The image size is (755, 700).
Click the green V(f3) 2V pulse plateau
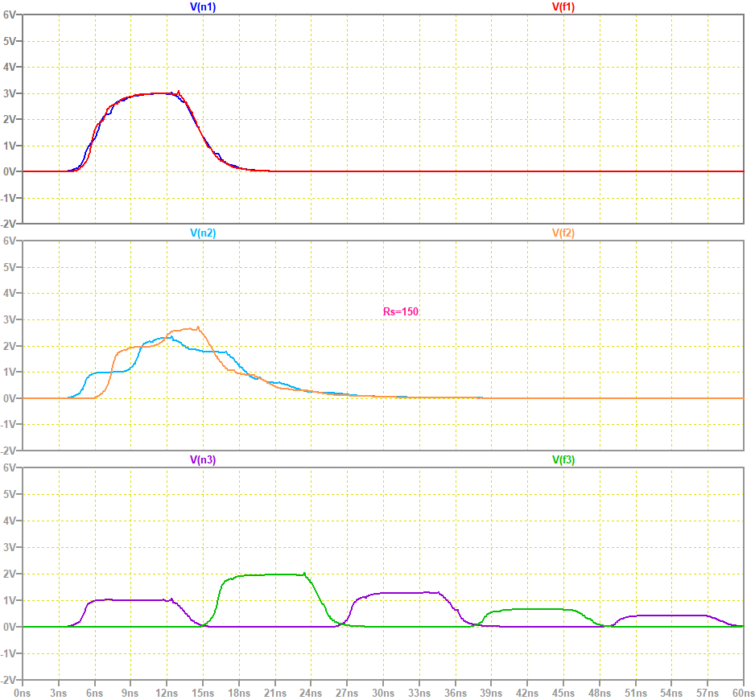pos(266,574)
